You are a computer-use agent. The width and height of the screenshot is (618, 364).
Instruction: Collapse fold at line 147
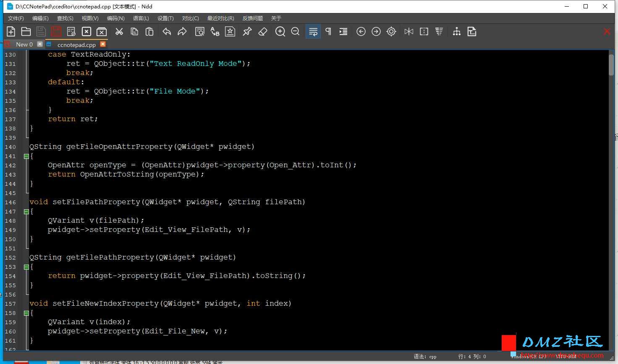pos(26,211)
